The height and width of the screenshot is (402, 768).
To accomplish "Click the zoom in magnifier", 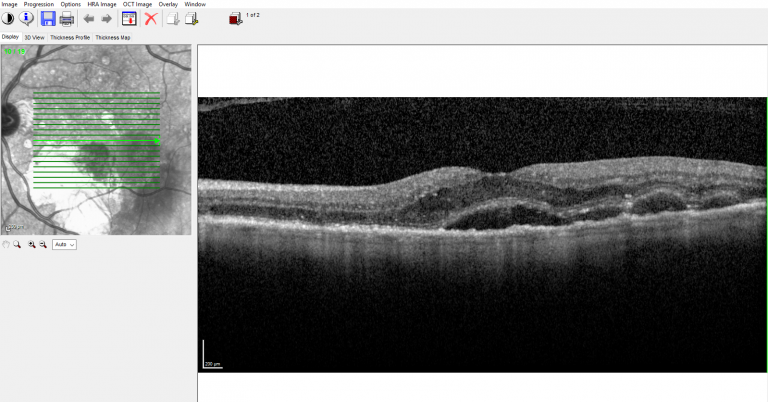I will pos(31,244).
